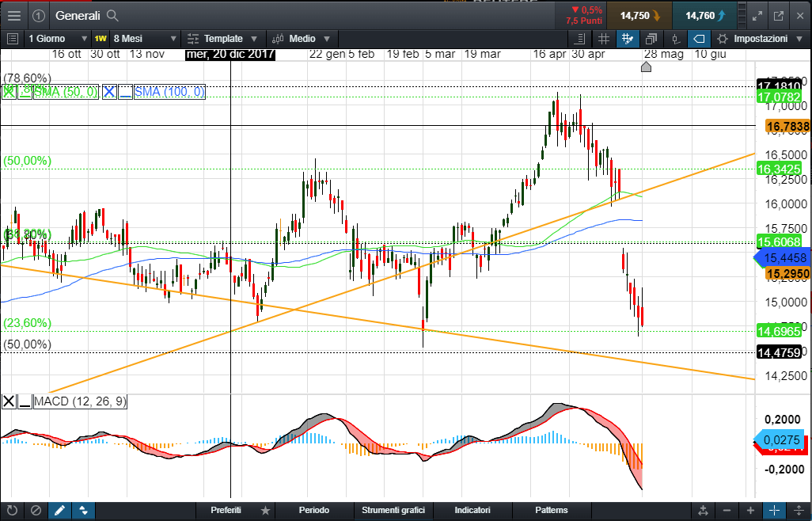Select the Generali instrument name
This screenshot has height=521, width=812.
coord(78,16)
